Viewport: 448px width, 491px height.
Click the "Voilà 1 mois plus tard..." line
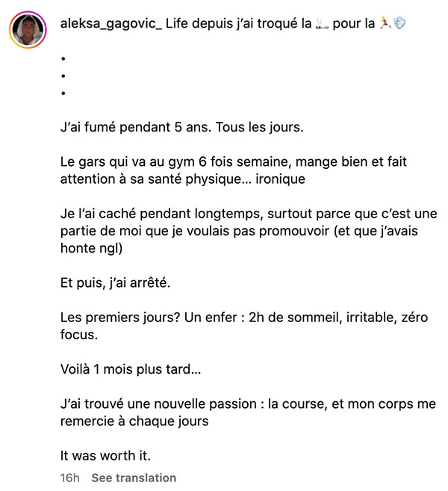point(131,369)
